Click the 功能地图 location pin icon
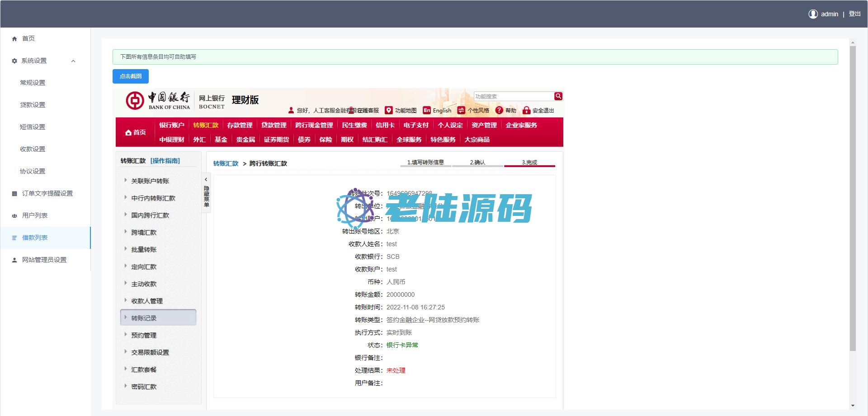 click(388, 110)
